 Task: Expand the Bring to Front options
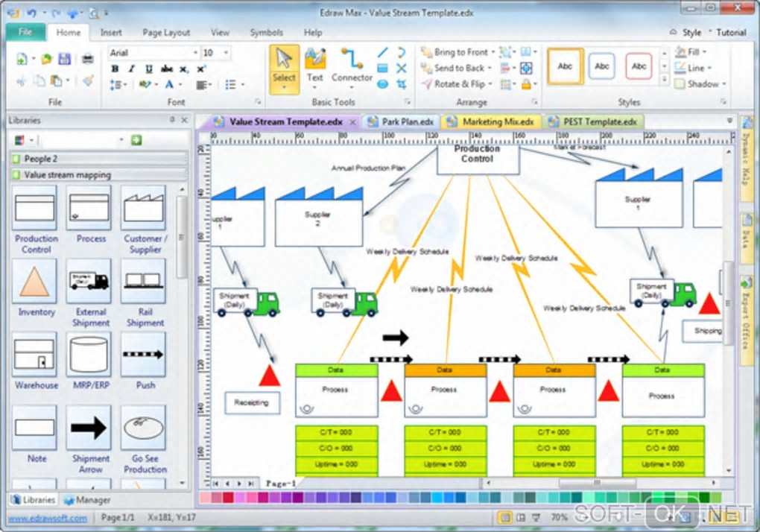click(x=493, y=52)
